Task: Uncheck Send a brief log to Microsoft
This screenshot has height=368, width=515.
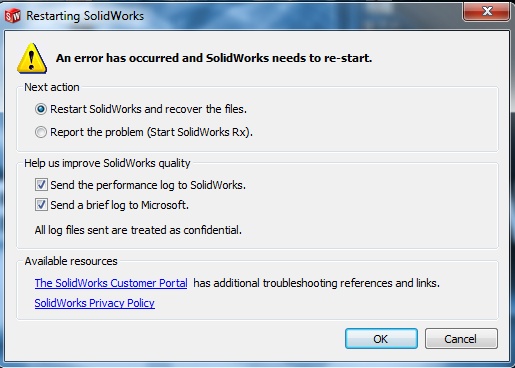Action: [41, 205]
